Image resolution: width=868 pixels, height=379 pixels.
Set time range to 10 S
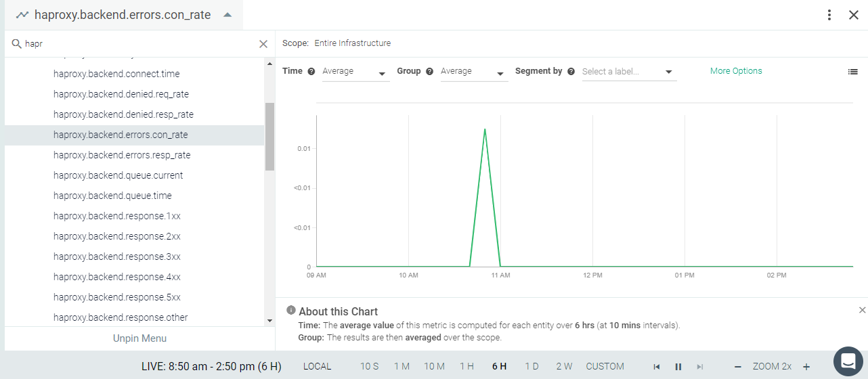369,366
